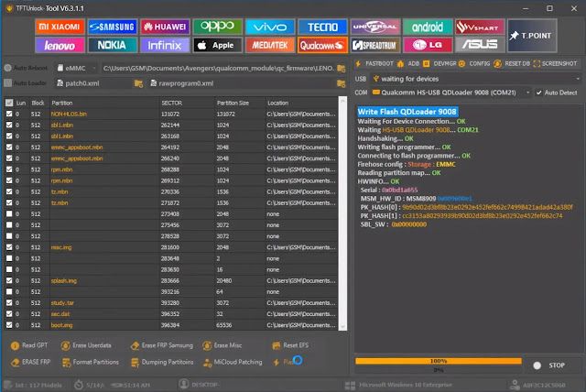Open the Spreadtrum chipset module

(374, 45)
